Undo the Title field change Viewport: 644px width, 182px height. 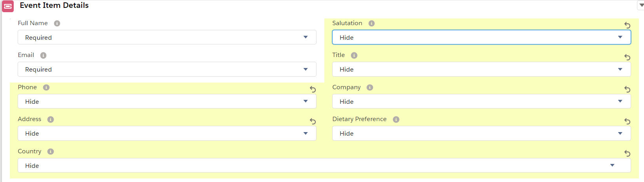[x=627, y=57]
